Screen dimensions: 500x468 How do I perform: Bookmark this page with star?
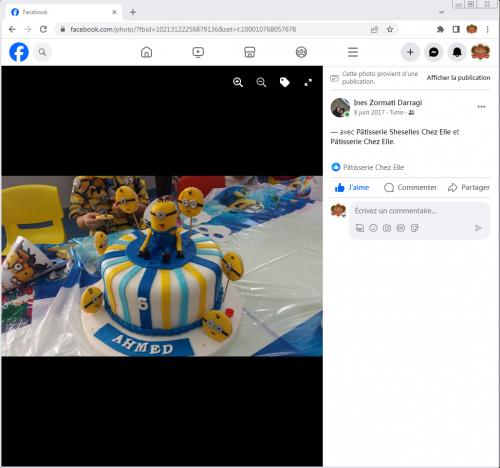(x=390, y=29)
